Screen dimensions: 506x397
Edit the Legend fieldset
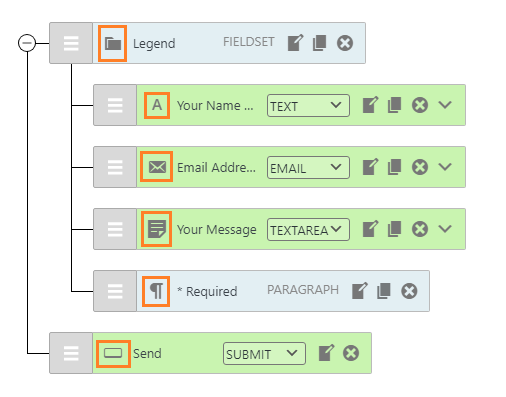point(295,43)
